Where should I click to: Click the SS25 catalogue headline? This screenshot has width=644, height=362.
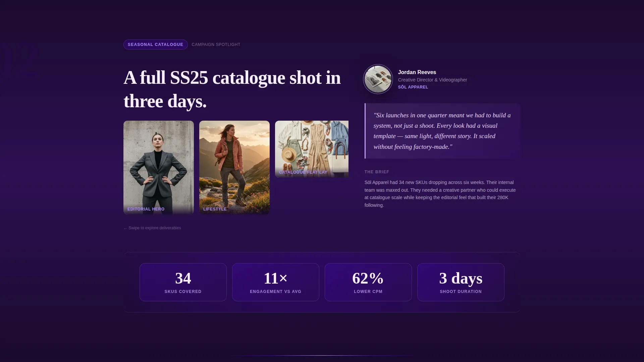point(232,89)
